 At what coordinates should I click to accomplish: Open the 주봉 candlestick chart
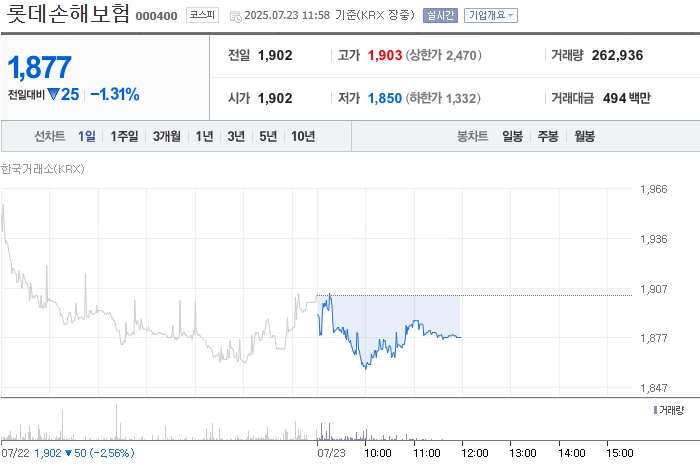(x=548, y=136)
